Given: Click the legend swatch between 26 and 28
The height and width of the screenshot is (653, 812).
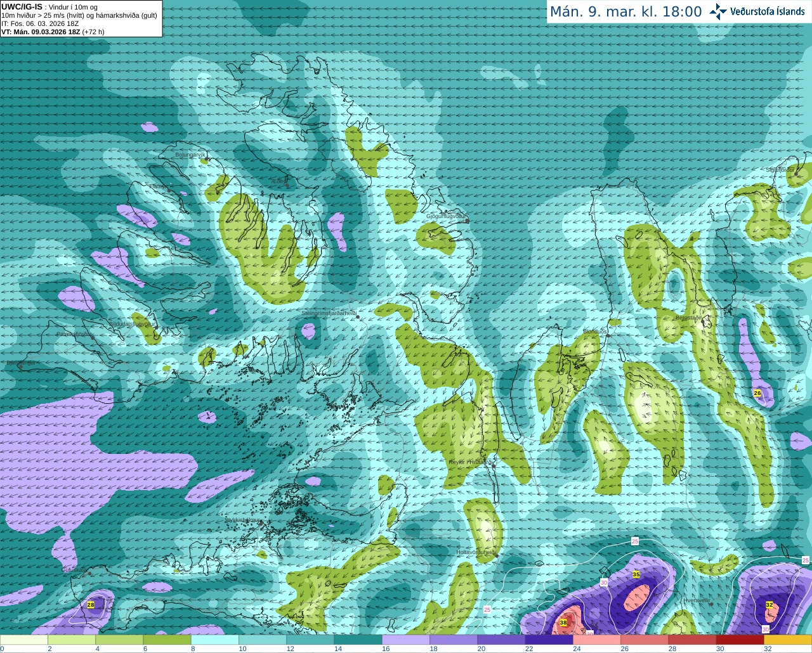Looking at the screenshot, I should [x=644, y=640].
